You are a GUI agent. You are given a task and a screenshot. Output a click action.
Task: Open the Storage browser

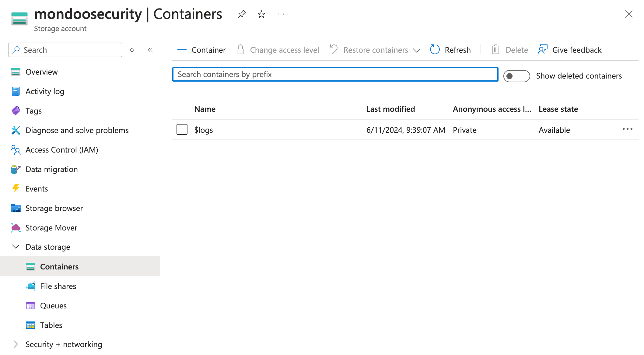point(54,208)
